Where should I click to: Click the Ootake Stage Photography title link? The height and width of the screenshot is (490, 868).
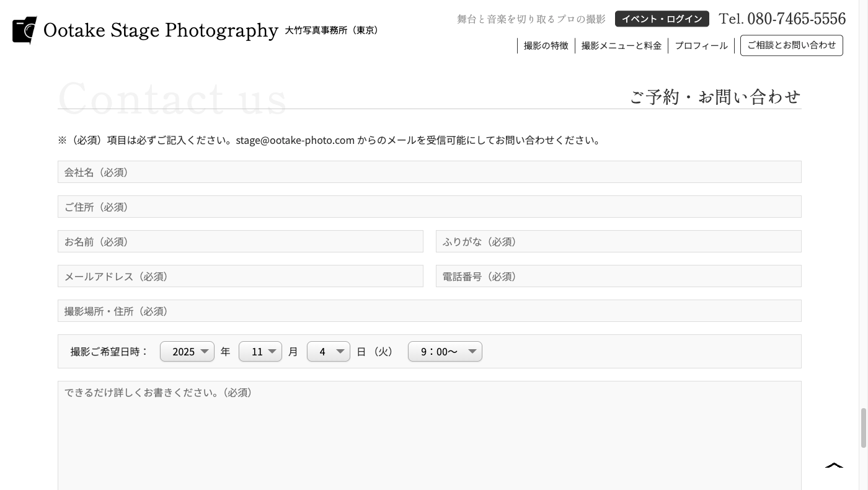click(x=161, y=30)
